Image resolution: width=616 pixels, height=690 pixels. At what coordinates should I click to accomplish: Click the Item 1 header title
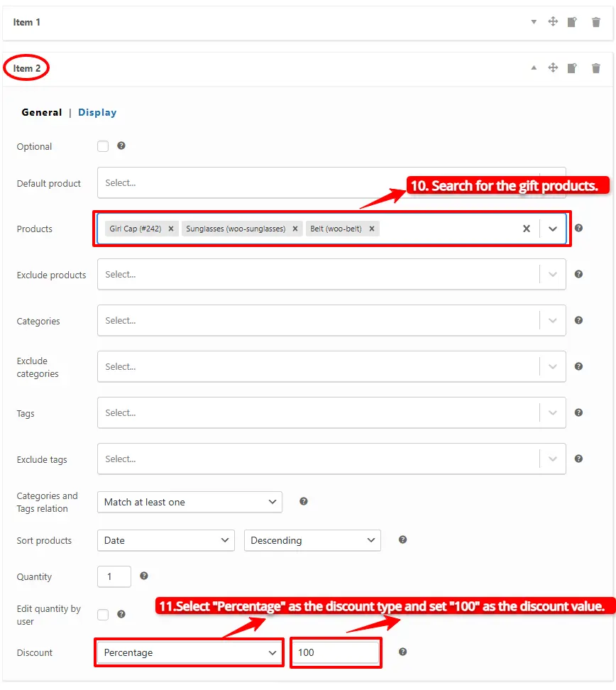(x=26, y=22)
